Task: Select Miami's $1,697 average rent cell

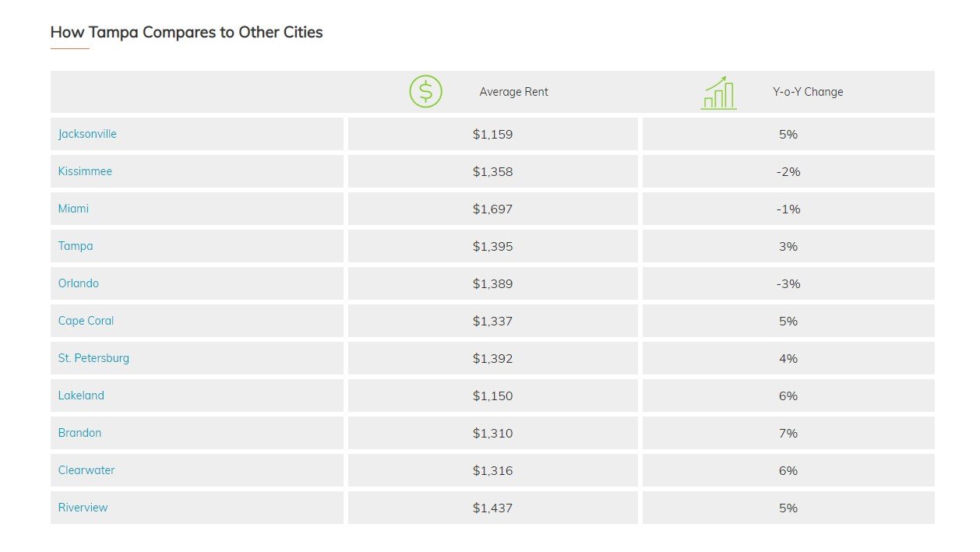Action: 492,209
